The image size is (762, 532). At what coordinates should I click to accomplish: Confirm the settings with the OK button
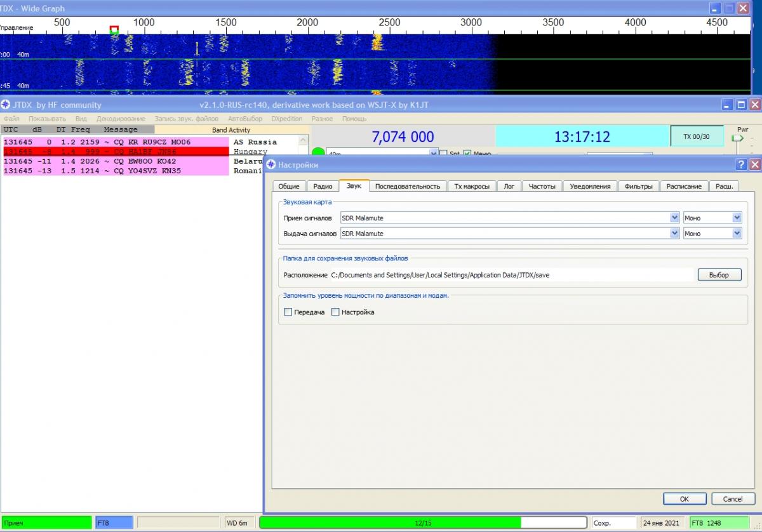tap(684, 498)
